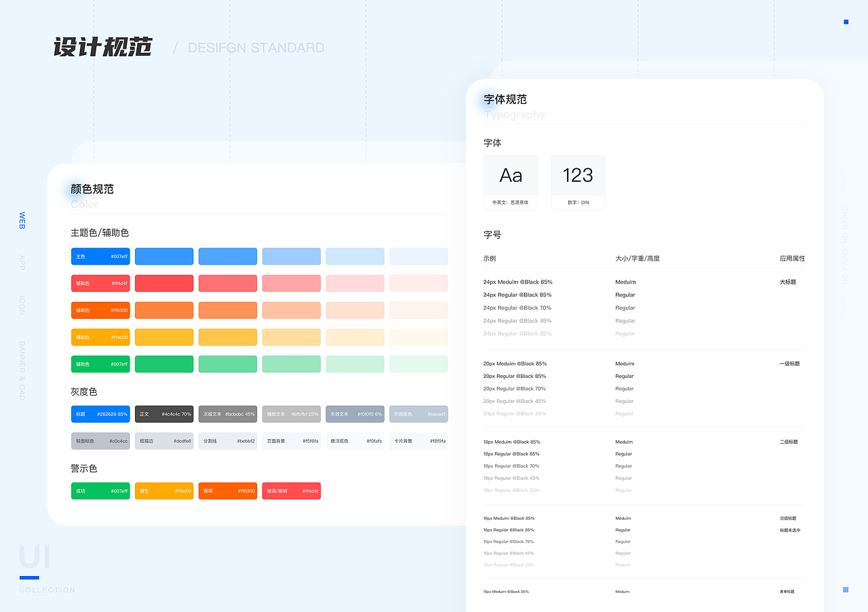Click the 大标题 attribute label
The image size is (868, 612).
788,282
